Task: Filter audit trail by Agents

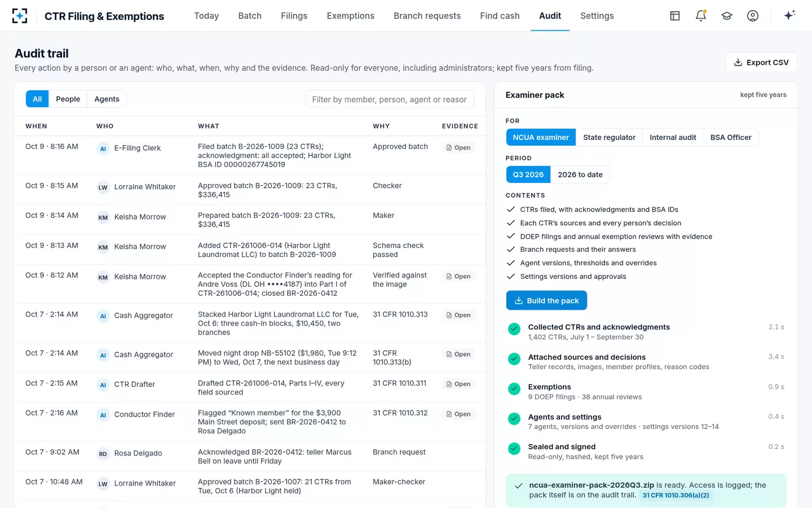Action: 107,99
